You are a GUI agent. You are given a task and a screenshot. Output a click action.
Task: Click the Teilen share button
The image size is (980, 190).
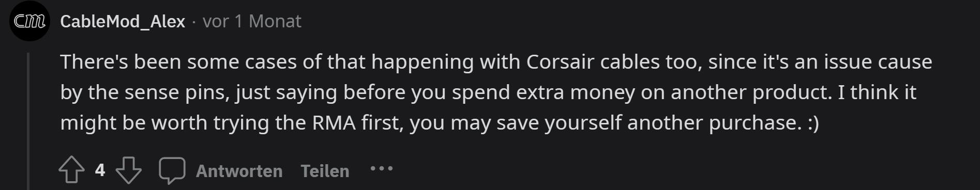325,171
